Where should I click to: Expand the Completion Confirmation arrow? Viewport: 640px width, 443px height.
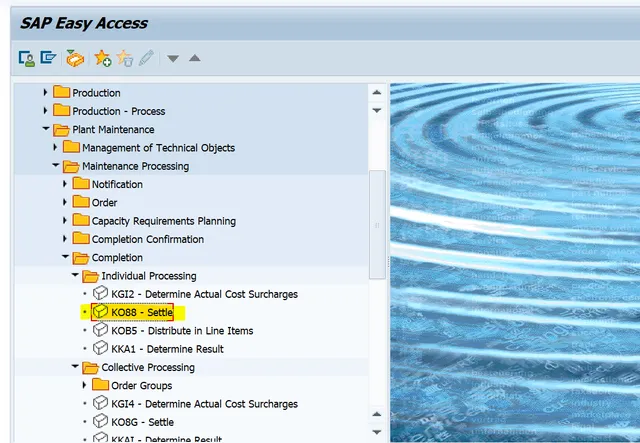pyautogui.click(x=65, y=238)
